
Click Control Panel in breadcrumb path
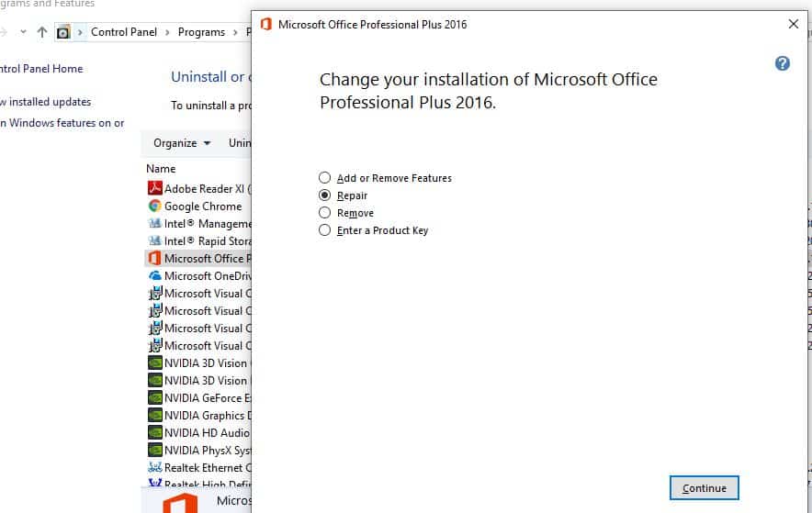pyautogui.click(x=124, y=32)
